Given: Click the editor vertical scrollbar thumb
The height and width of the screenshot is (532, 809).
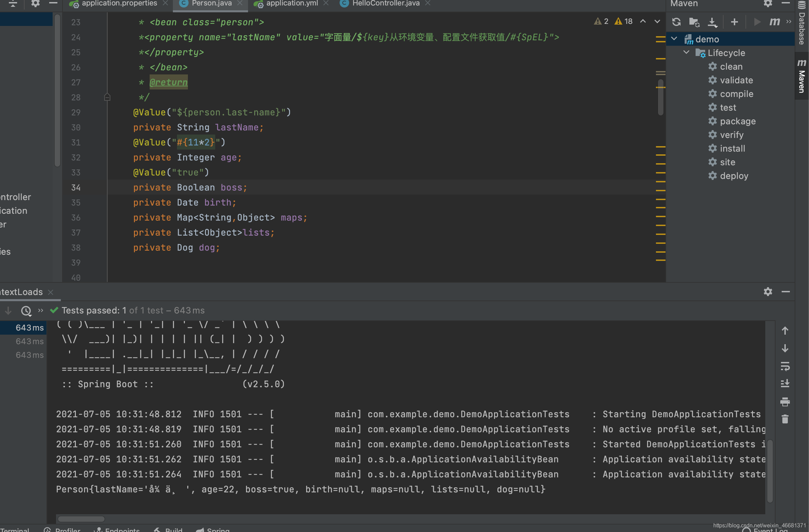Looking at the screenshot, I should point(661,98).
